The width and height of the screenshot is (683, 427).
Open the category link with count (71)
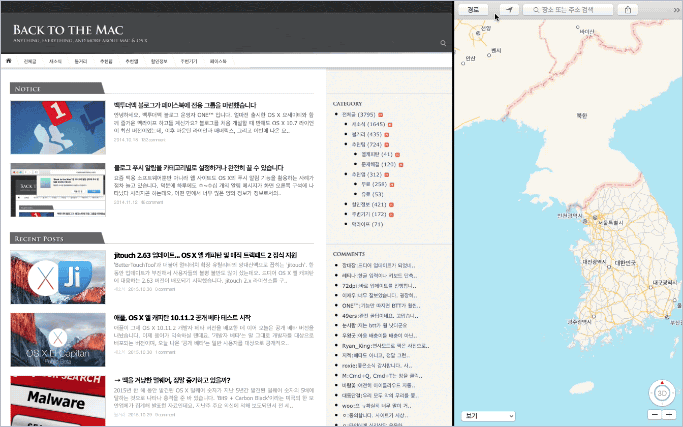point(367,224)
